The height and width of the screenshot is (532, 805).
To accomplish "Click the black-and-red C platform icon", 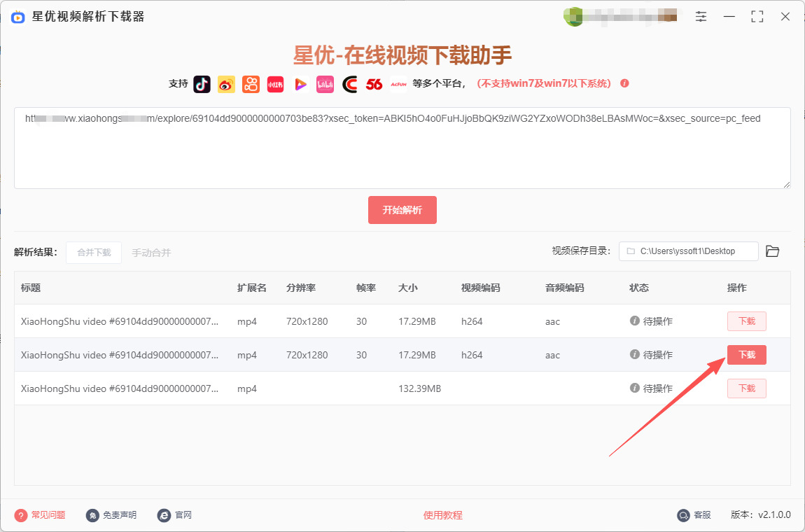I will tap(349, 84).
